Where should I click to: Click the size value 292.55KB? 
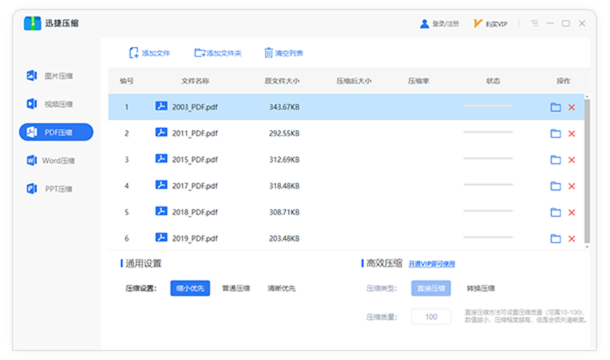284,133
